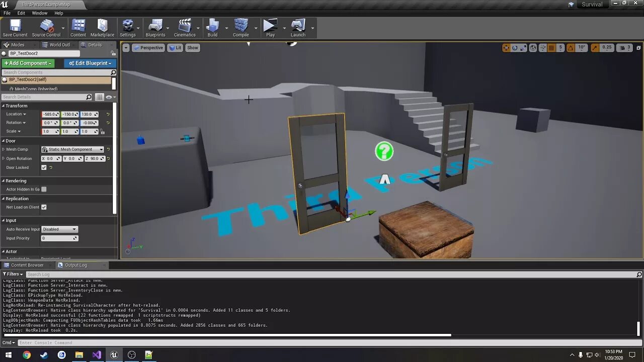Click the surface snapping icon
This screenshot has width=644, height=362.
(542, 48)
